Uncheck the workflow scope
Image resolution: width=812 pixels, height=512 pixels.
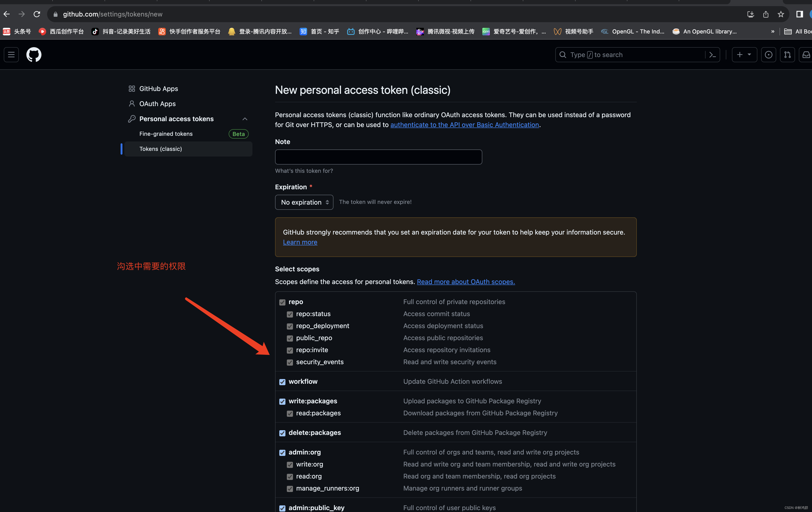click(x=282, y=382)
